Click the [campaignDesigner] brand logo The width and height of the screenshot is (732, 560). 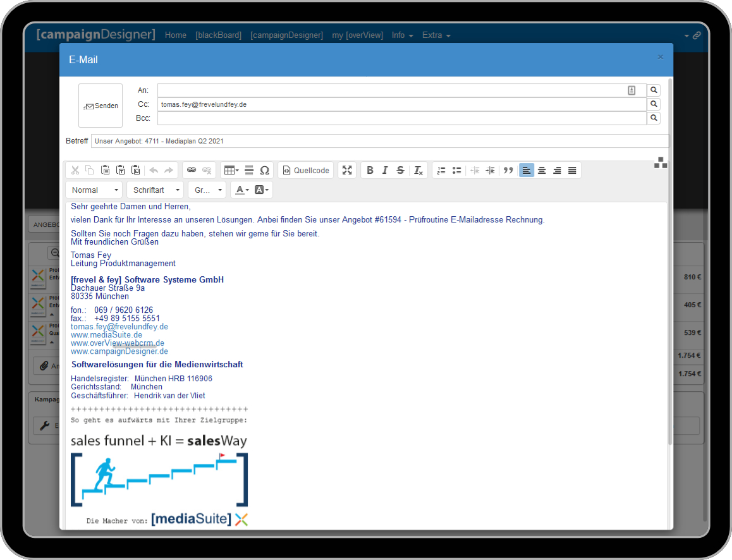click(x=95, y=35)
